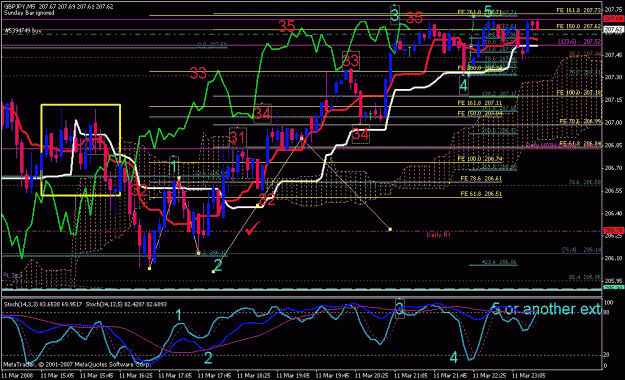Click cyan '2' label in stochastic pane
This screenshot has width=625, height=380.
(x=208, y=357)
